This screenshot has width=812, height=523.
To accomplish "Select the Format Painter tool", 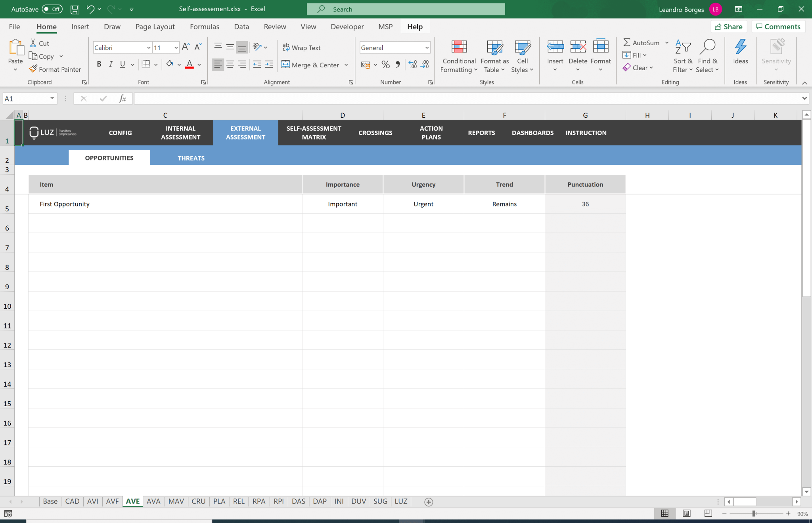I will (x=55, y=69).
